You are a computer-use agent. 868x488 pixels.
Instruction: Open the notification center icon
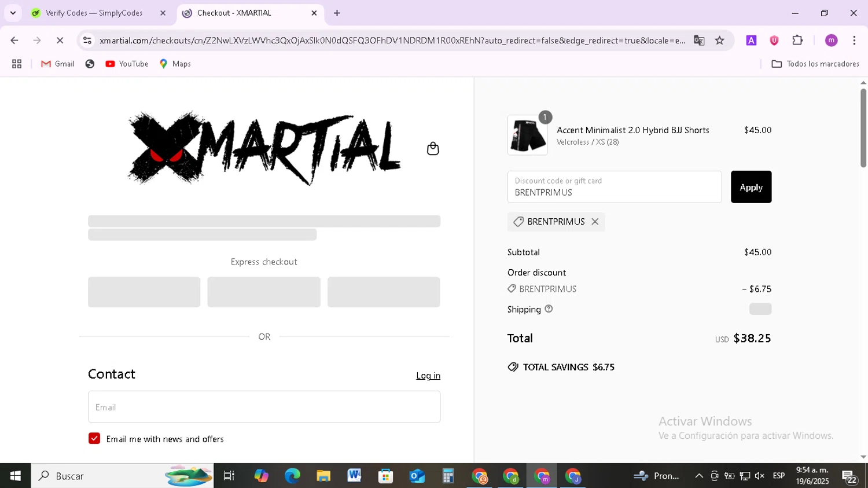coord(849,477)
